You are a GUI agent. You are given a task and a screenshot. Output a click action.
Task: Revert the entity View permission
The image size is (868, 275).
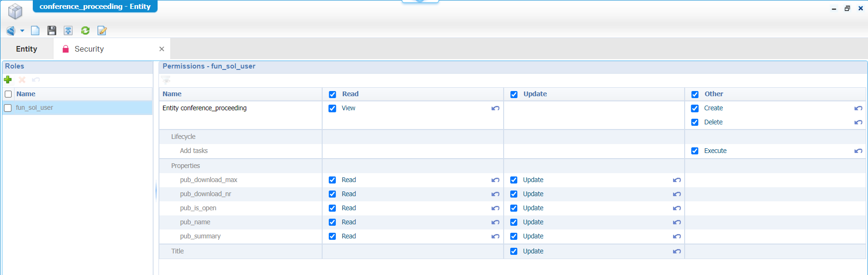click(495, 108)
